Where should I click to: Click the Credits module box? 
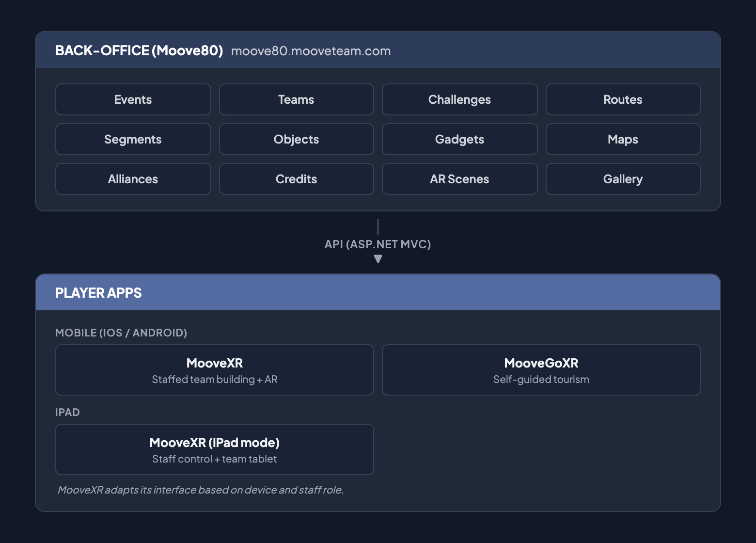coord(297,179)
